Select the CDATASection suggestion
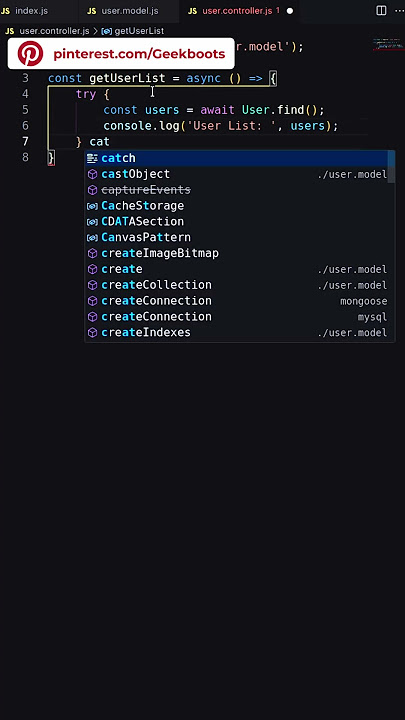 pyautogui.click(x=240, y=221)
